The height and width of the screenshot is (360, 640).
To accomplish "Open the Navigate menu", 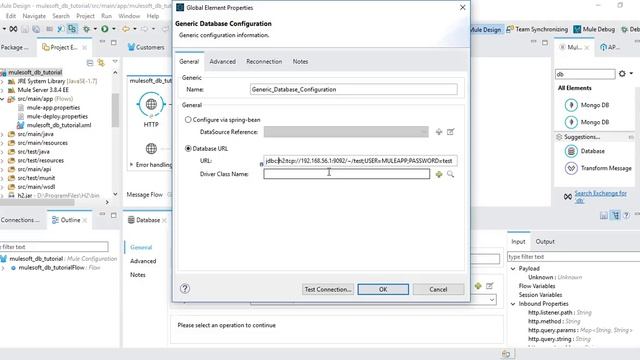I will (x=34, y=16).
